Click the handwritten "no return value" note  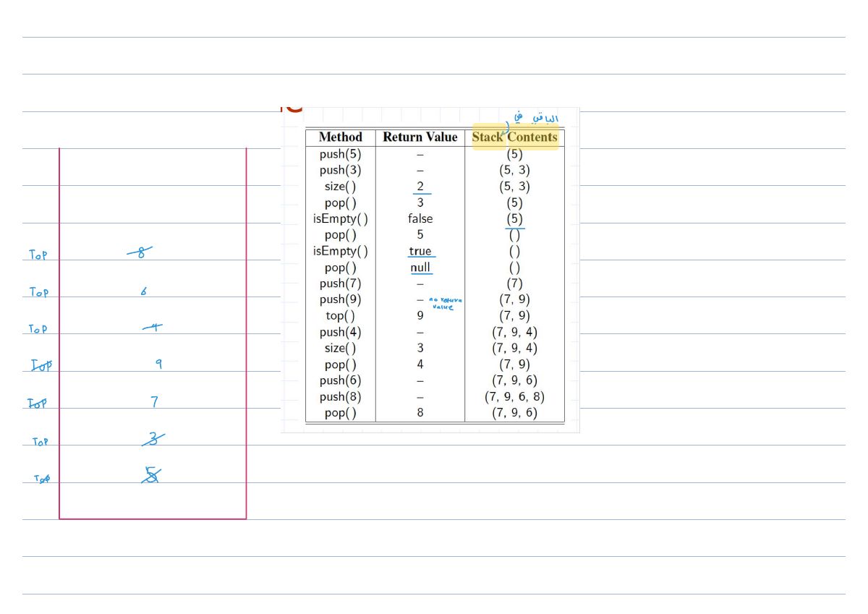pyautogui.click(x=446, y=304)
